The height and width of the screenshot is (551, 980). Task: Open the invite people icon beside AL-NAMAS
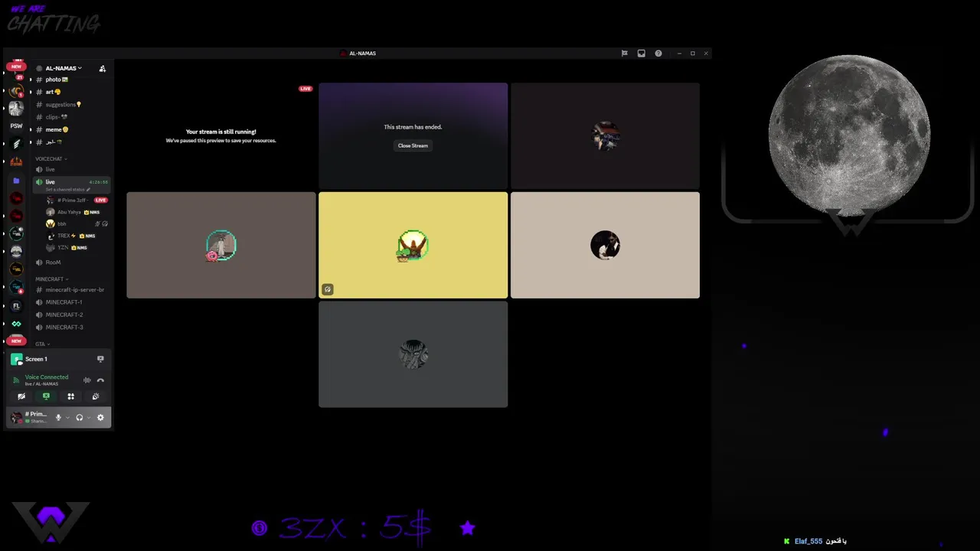coord(103,68)
